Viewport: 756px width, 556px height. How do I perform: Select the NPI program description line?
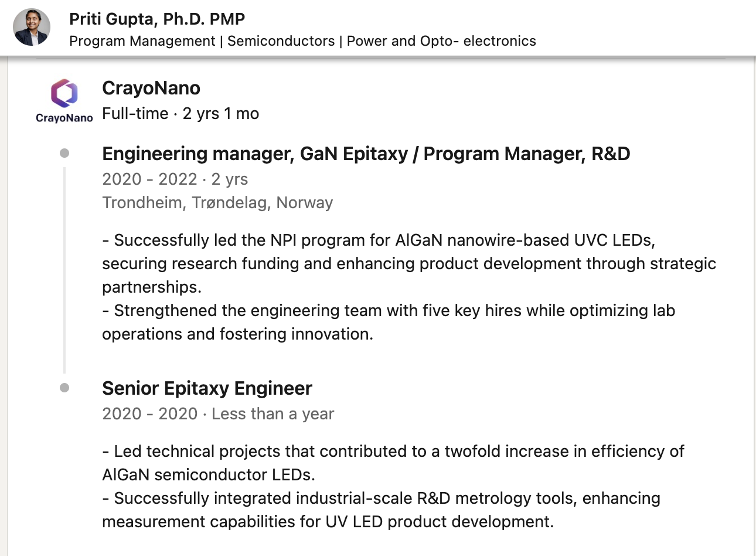pos(379,240)
